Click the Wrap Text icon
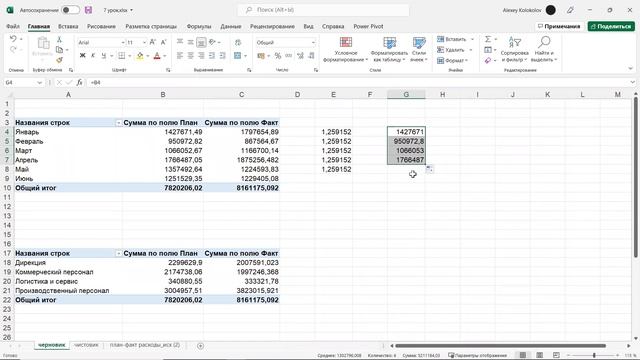The image size is (640, 360). click(238, 42)
